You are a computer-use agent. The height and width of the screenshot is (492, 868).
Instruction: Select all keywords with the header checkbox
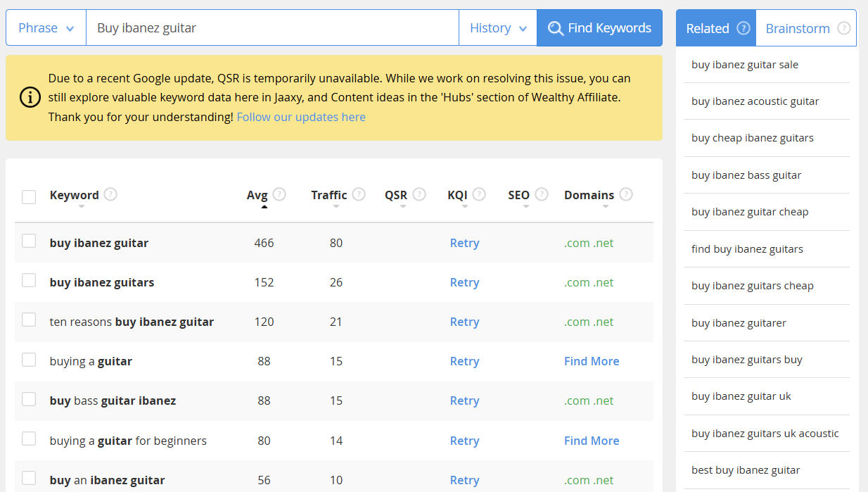click(29, 197)
